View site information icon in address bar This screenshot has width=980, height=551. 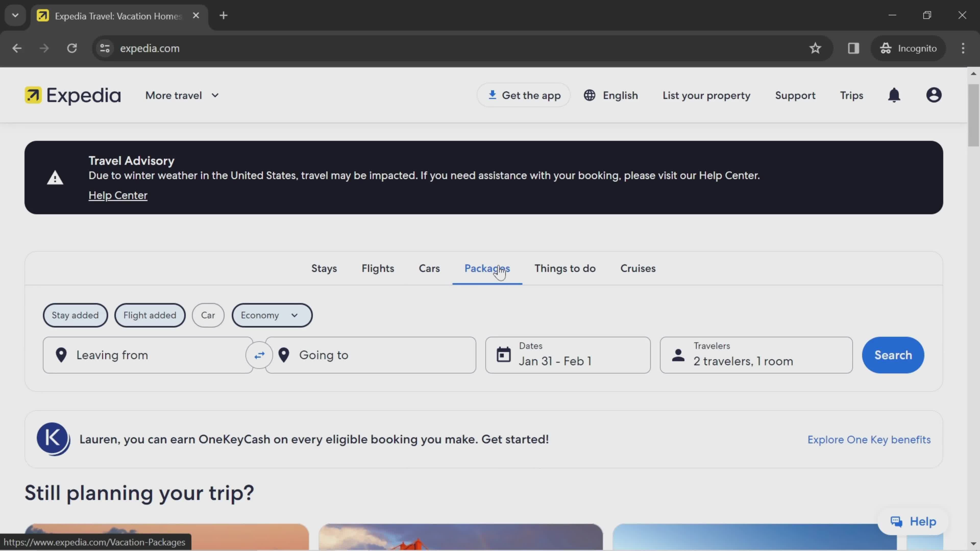click(105, 48)
